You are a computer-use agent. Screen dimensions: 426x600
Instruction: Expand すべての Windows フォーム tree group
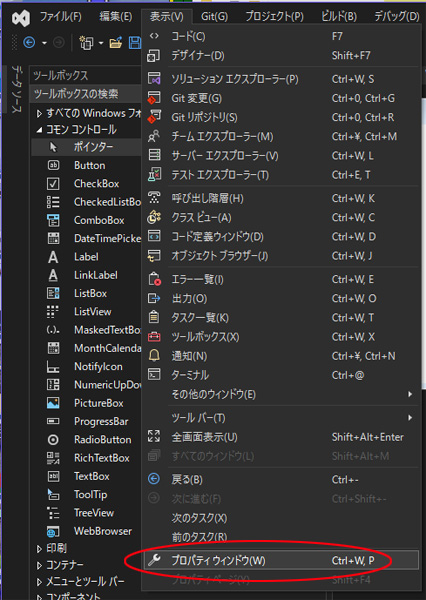pos(39,114)
